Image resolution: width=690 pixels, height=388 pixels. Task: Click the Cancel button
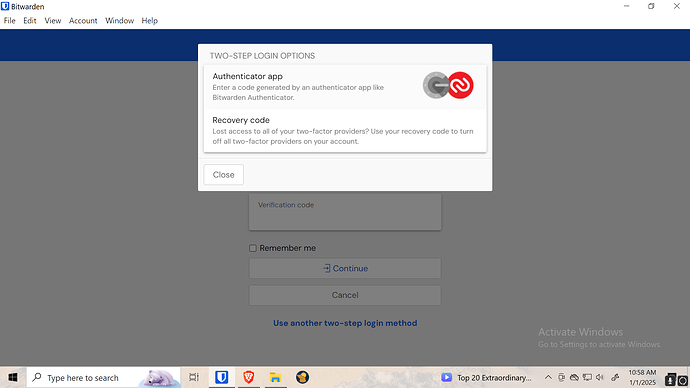tap(345, 295)
